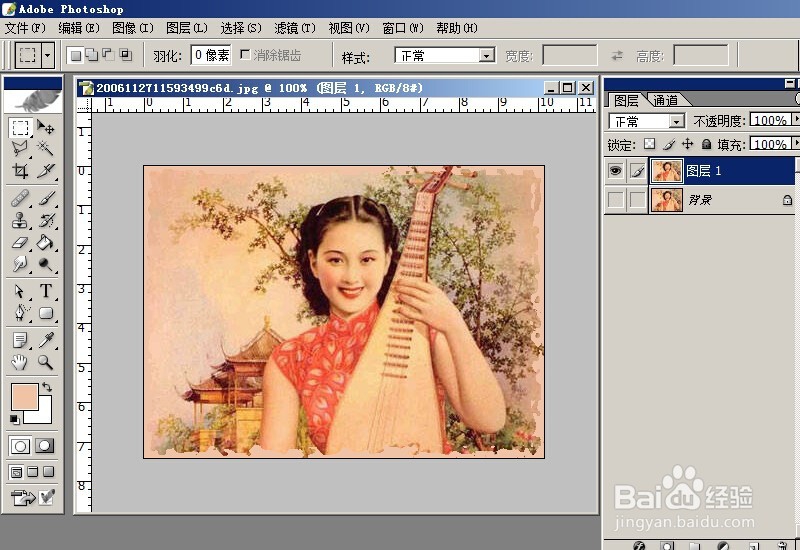The height and width of the screenshot is (550, 800).
Task: Expand the 不透明度 opacity slider arrow
Action: (x=795, y=120)
